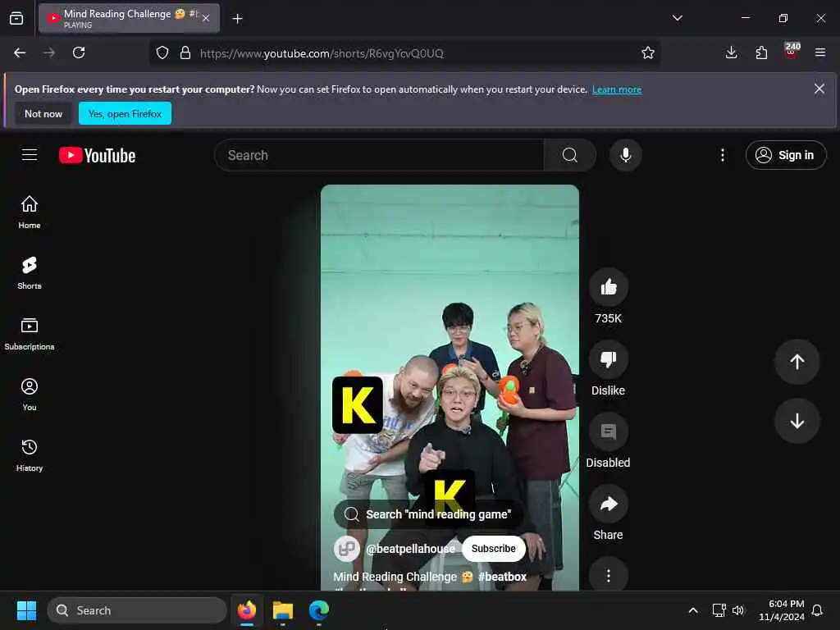Open Firefox downloads panel
The image size is (840, 630).
(731, 52)
